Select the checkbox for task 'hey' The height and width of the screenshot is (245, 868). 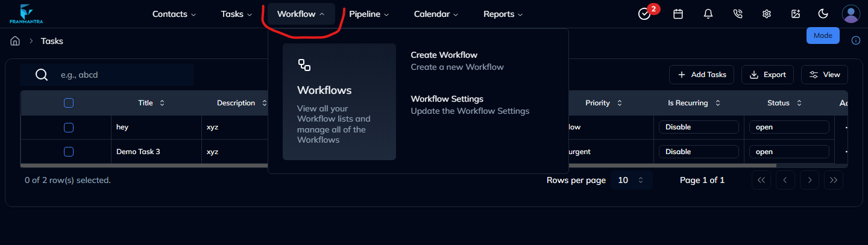click(x=69, y=127)
